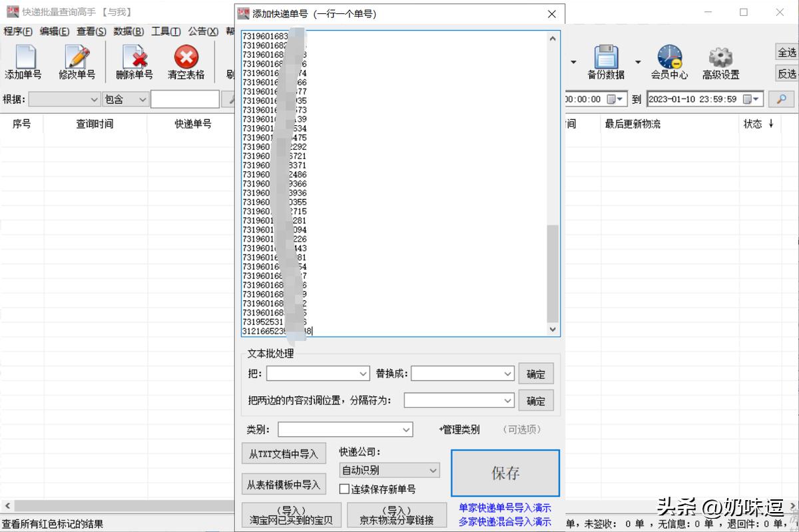Open the 查看(S) menu

[91, 31]
